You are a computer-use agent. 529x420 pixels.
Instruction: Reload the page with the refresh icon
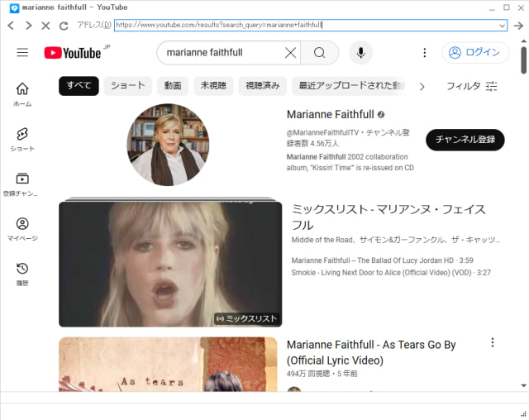(x=64, y=26)
